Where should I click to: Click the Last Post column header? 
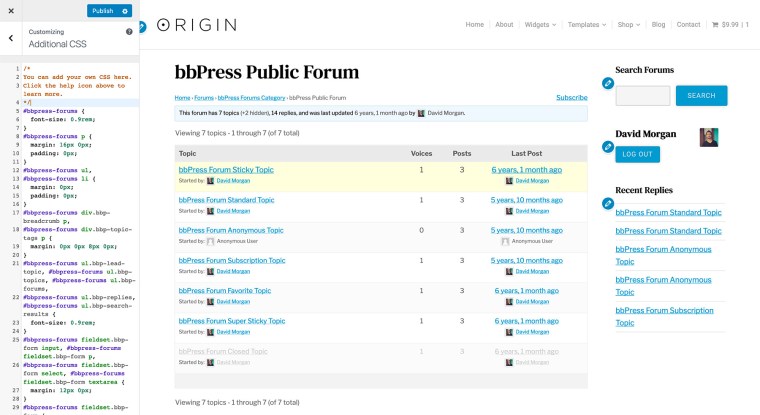[526, 153]
